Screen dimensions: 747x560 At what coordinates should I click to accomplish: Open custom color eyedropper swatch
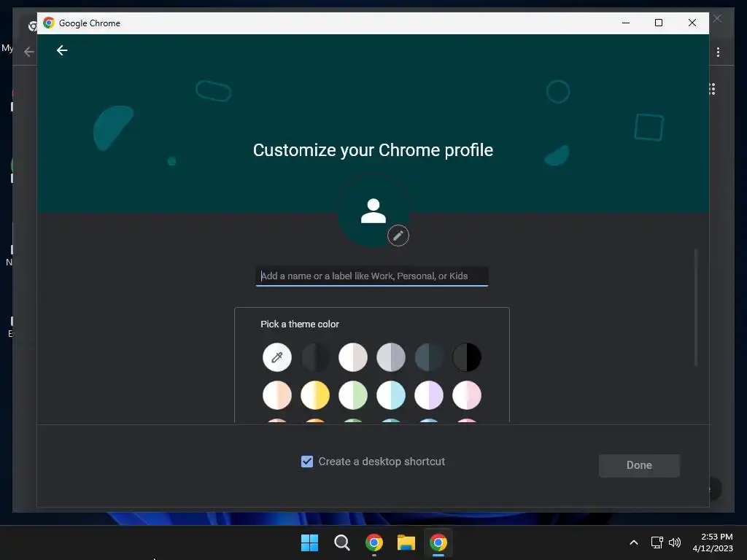coord(276,357)
